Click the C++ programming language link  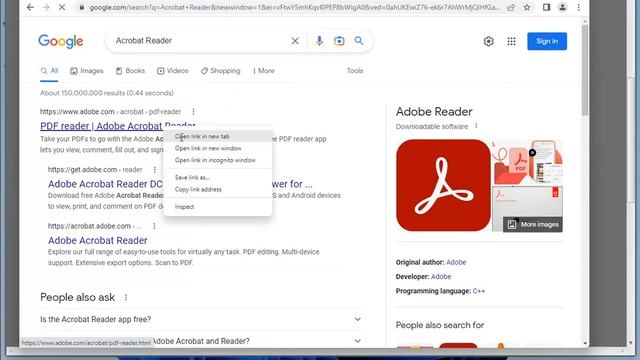point(478,291)
